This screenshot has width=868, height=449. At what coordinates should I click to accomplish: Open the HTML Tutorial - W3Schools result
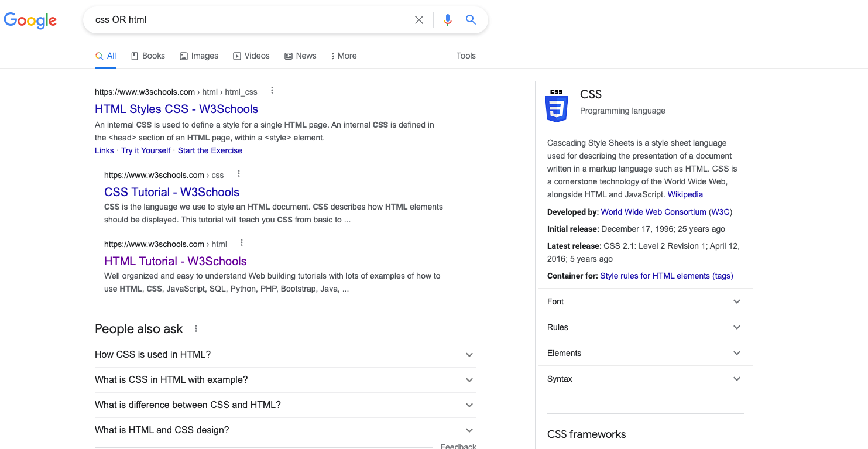pos(176,261)
